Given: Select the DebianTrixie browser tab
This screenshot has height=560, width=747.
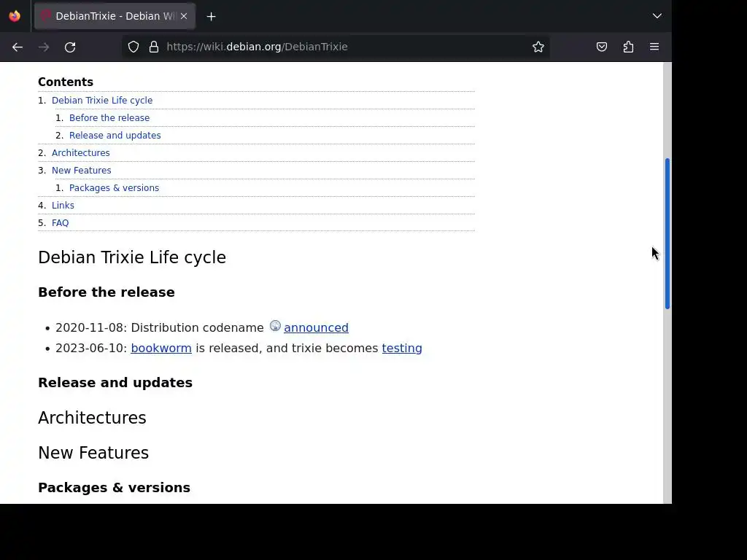Looking at the screenshot, I should tap(115, 16).
